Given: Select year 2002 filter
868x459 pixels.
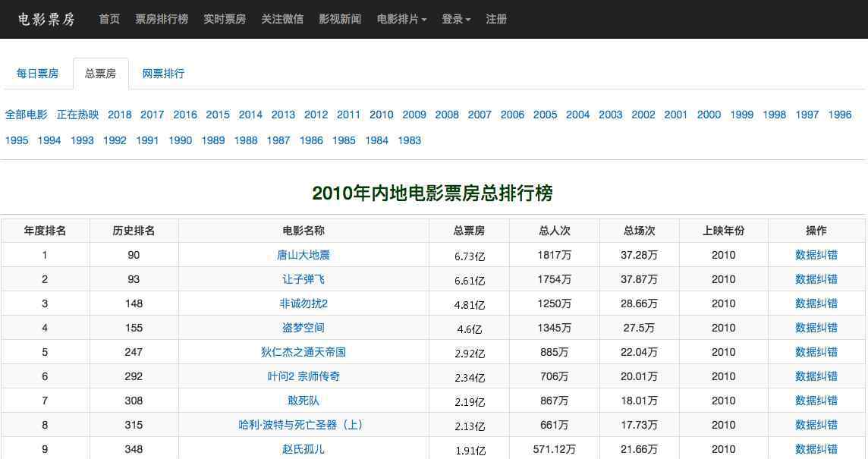Looking at the screenshot, I should pyautogui.click(x=643, y=115).
